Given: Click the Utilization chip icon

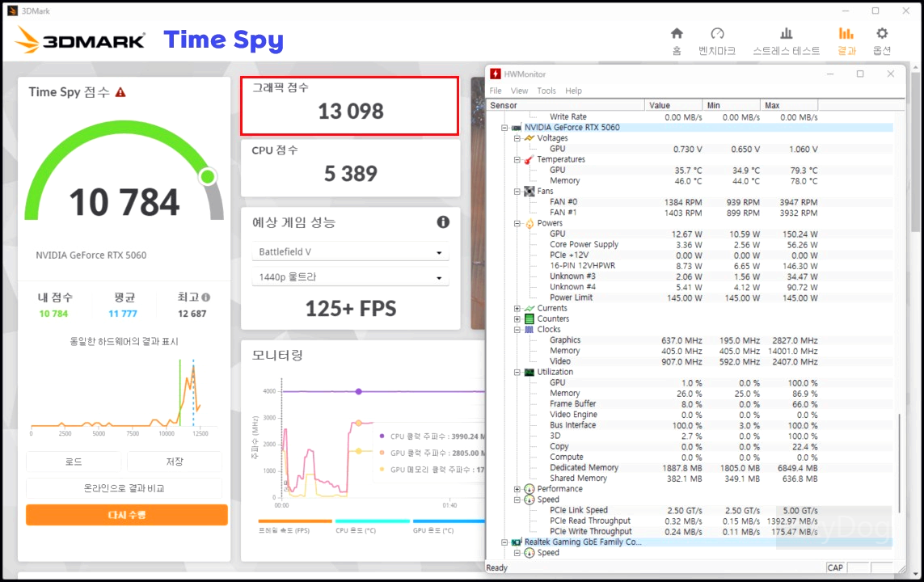Looking at the screenshot, I should tap(530, 372).
